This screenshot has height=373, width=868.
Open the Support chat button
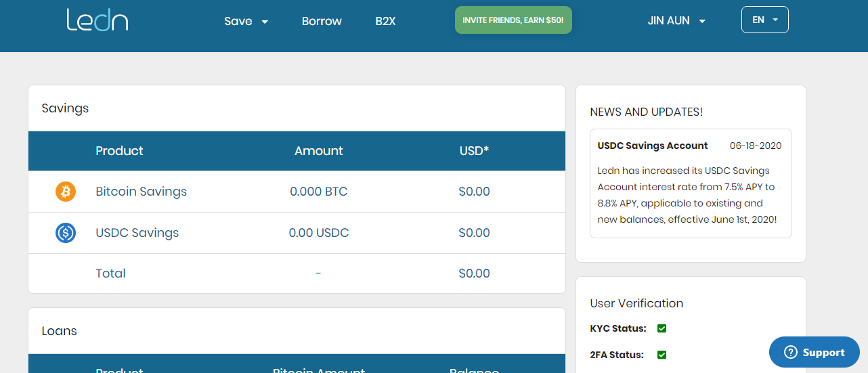click(814, 352)
